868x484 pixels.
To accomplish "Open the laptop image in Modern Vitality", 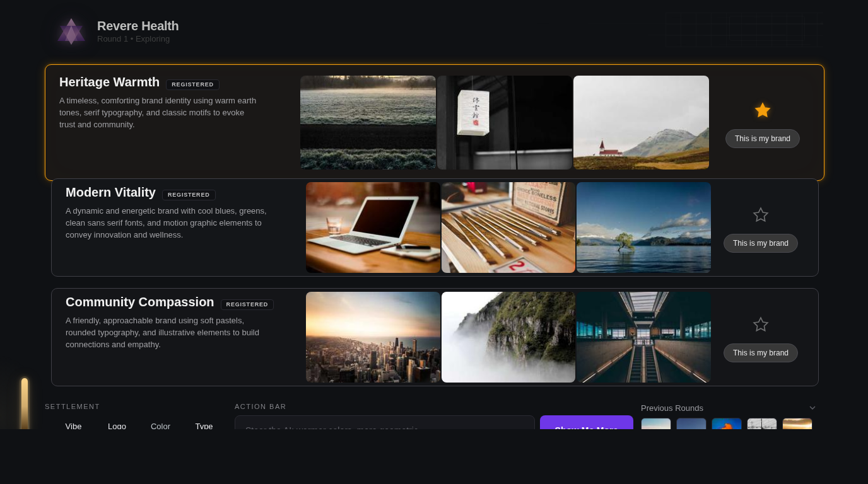I will coord(373,228).
